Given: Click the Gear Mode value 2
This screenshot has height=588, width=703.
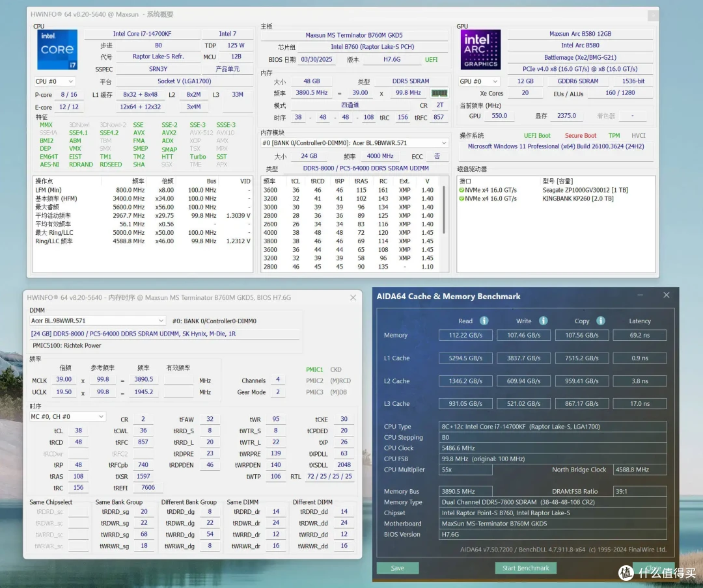Looking at the screenshot, I should 277,392.
